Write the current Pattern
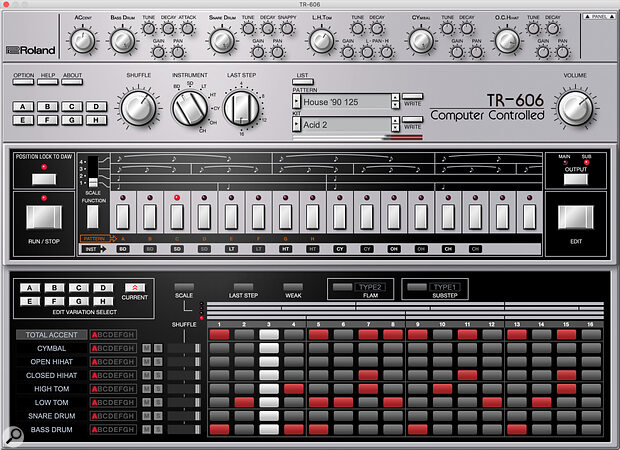 coord(412,96)
